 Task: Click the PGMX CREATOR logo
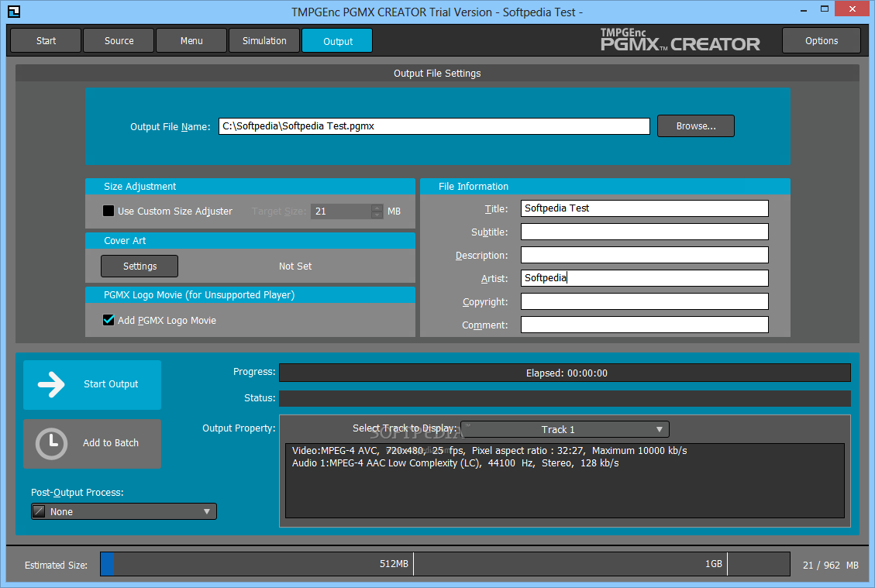coord(680,40)
